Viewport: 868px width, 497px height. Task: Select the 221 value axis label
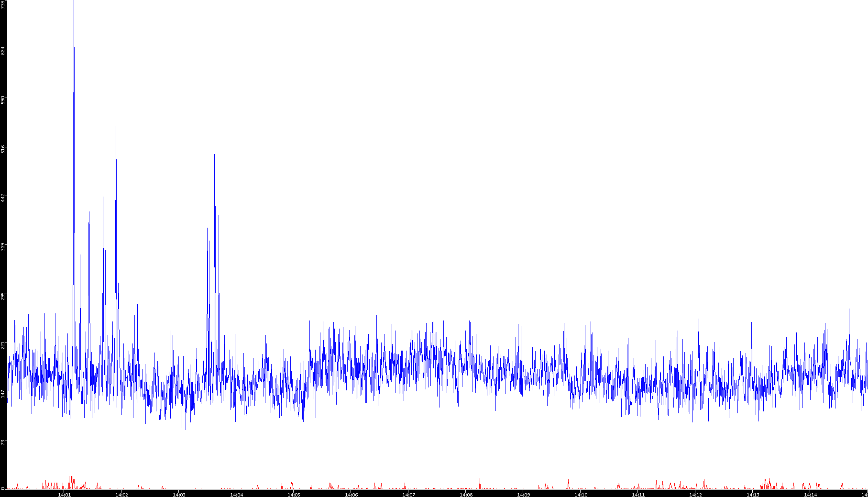click(3, 344)
